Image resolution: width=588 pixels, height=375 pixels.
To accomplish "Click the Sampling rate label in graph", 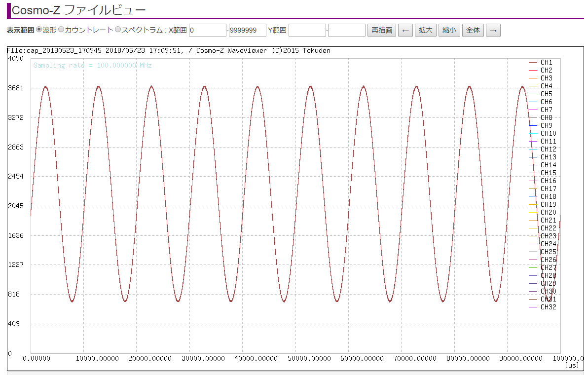I will pos(92,66).
